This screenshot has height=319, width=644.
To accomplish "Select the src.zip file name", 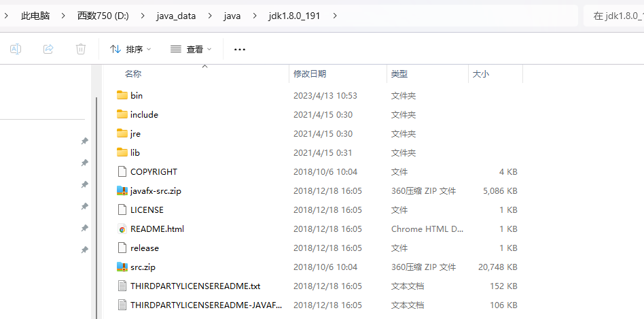I will point(143,267).
